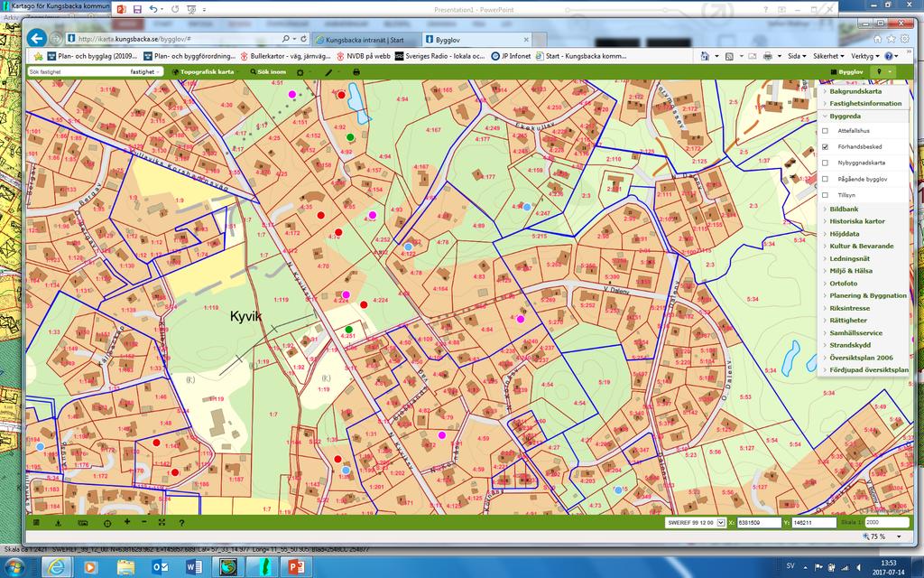Viewport: 924px width, 578px height.
Task: Click the Sök inom button
Action: pyautogui.click(x=268, y=72)
